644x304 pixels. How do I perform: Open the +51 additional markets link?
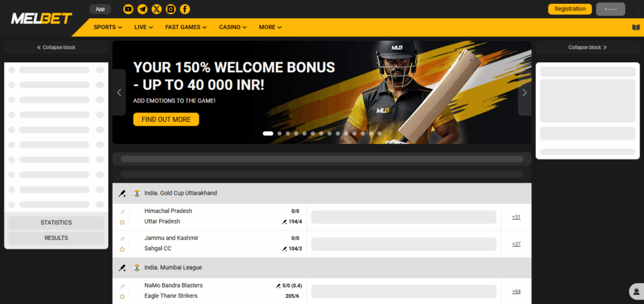click(516, 217)
